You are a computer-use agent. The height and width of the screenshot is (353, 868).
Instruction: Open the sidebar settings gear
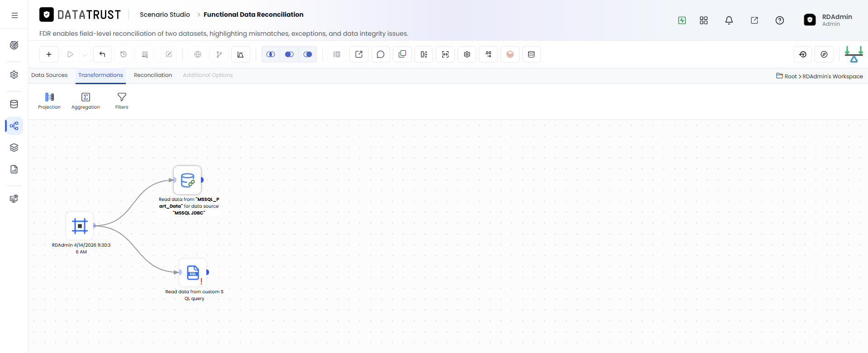tap(14, 75)
